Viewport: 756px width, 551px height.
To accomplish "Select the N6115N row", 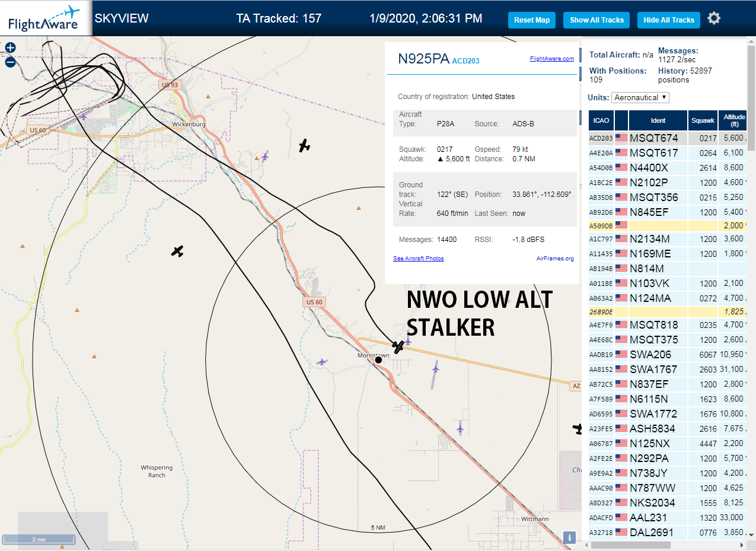I will (668, 399).
